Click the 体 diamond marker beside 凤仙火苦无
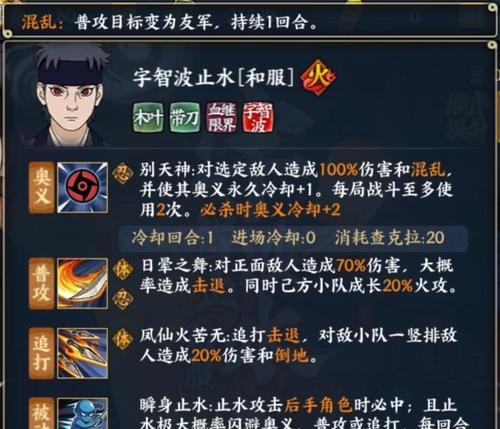Screen dimensions: 500x429 tap(122, 339)
